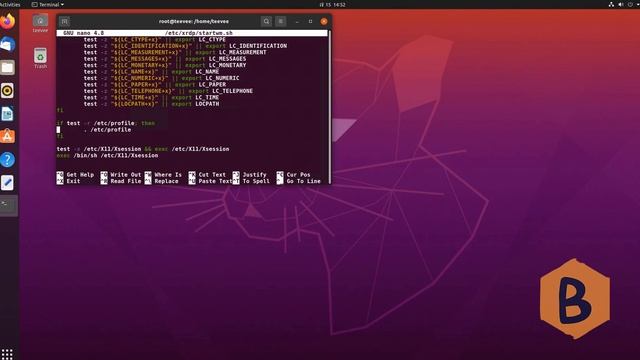This screenshot has width=640, height=360.
Task: Open the Help icon in the dock
Action: [7, 160]
